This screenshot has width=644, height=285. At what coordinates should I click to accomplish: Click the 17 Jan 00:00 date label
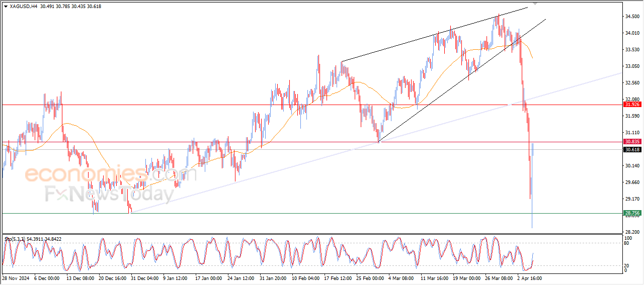pyautogui.click(x=209, y=278)
